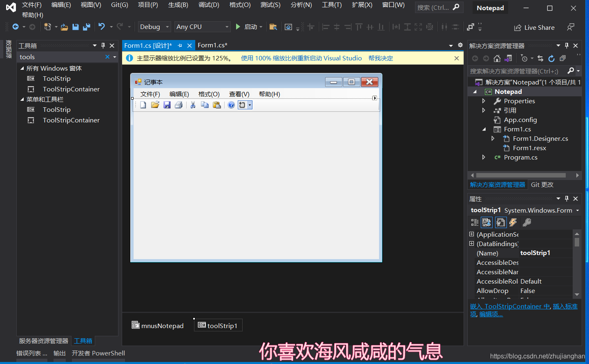Undo the last action in the toolbar
The image size is (589, 364).
102,27
